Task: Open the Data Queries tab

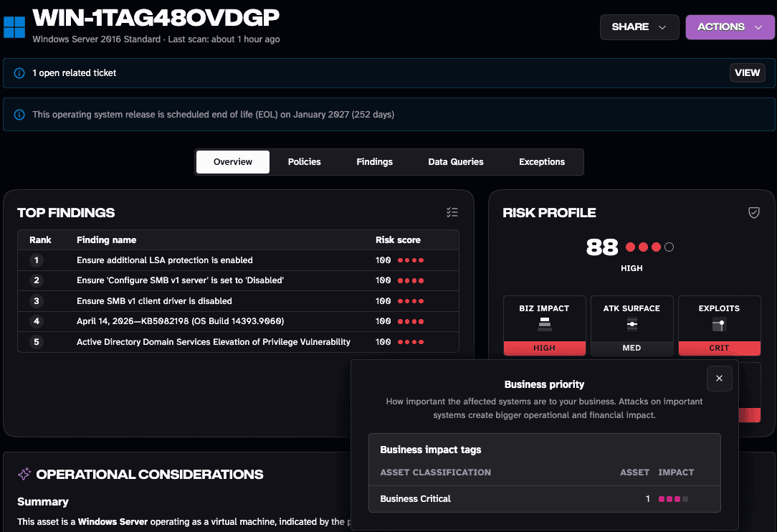Action: (x=456, y=161)
